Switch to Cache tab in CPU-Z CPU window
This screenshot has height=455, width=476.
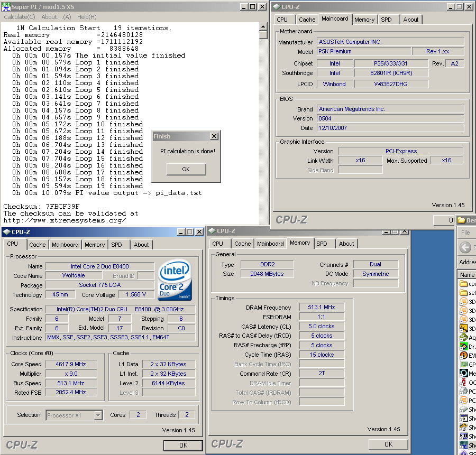pos(38,245)
